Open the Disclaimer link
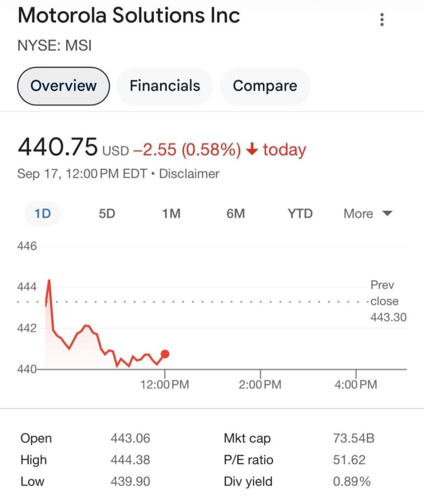 (x=189, y=174)
